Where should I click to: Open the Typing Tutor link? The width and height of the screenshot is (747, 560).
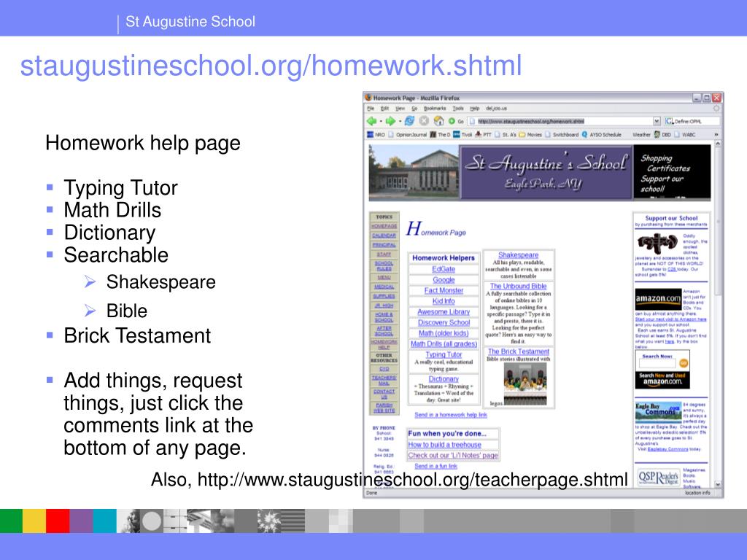point(444,355)
